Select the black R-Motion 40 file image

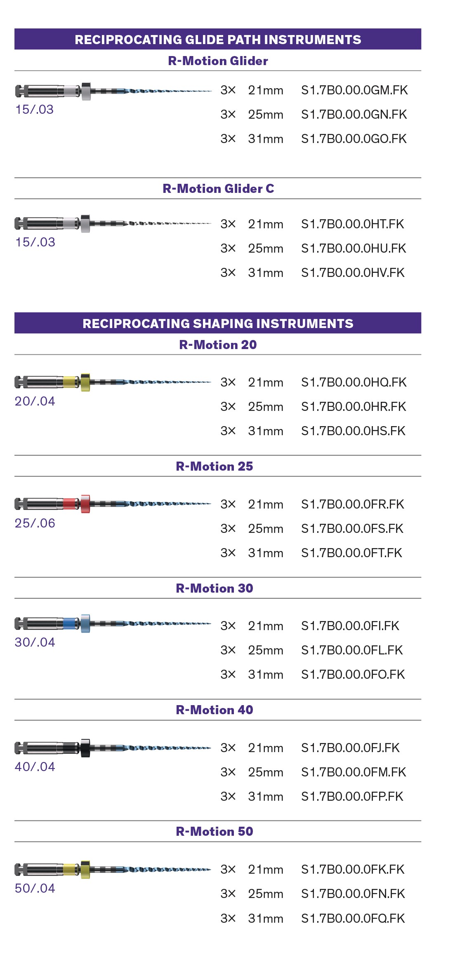point(113,748)
